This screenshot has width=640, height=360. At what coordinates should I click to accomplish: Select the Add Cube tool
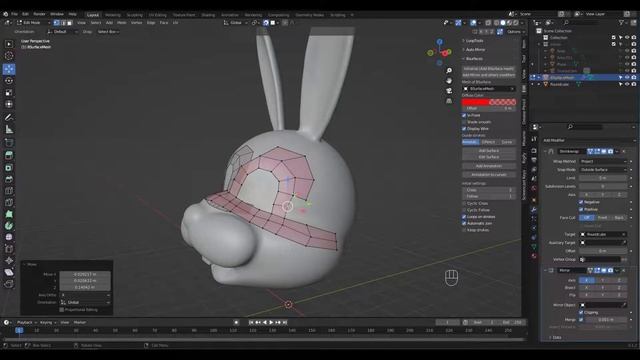[9, 143]
